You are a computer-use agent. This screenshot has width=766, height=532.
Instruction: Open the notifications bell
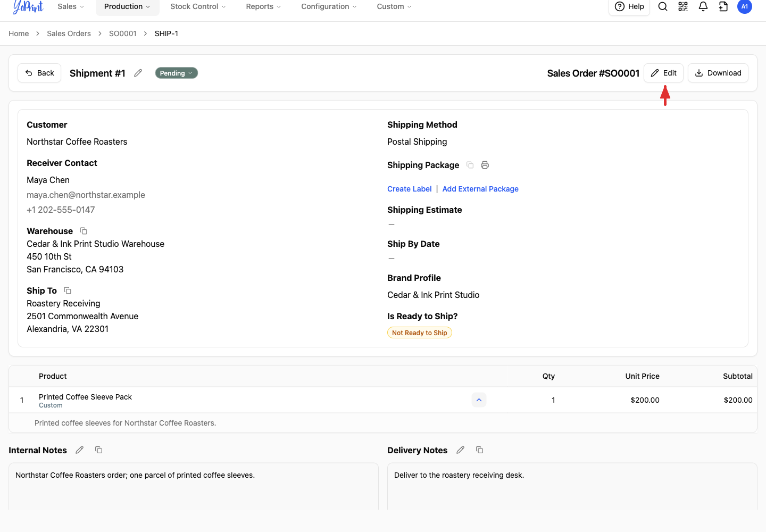pyautogui.click(x=703, y=6)
